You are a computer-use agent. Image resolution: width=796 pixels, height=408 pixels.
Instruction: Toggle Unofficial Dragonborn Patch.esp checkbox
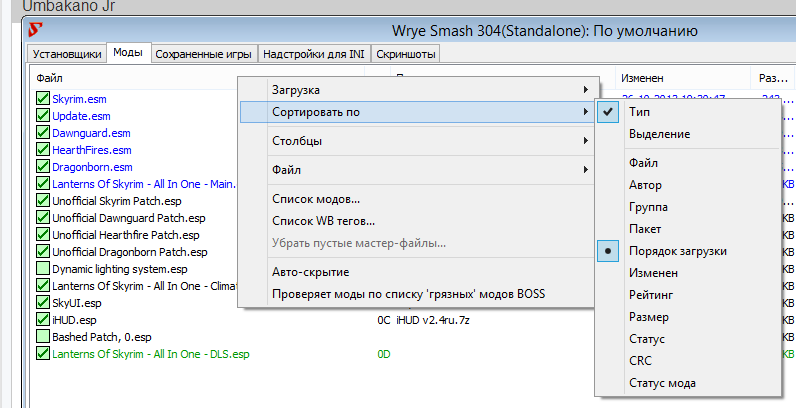pos(43,252)
